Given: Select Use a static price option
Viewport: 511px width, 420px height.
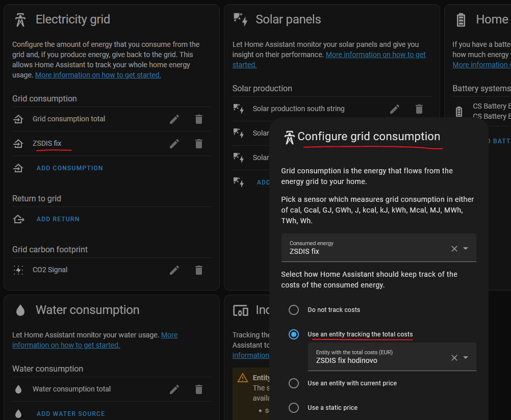Looking at the screenshot, I should pyautogui.click(x=294, y=408).
